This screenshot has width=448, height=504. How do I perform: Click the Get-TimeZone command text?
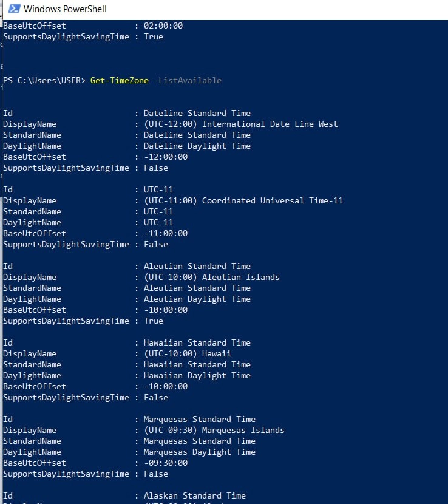click(121, 80)
